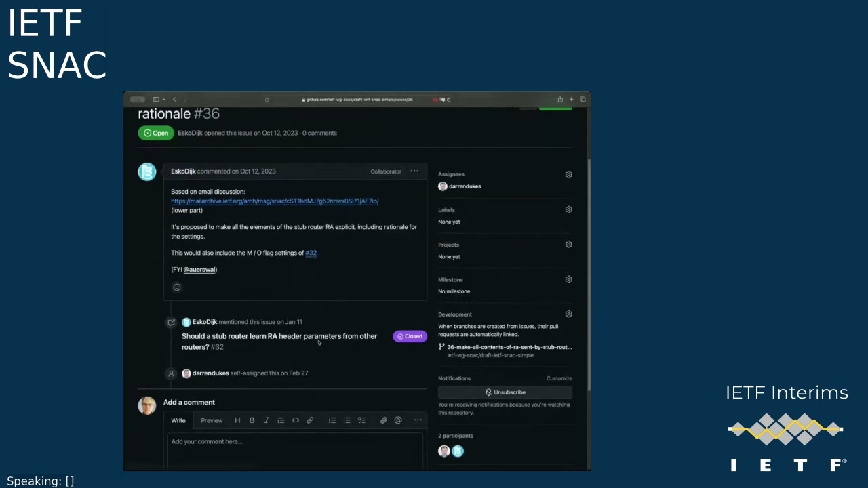Open the Assignees gear settings
Viewport: 868px width, 488px height.
click(569, 174)
